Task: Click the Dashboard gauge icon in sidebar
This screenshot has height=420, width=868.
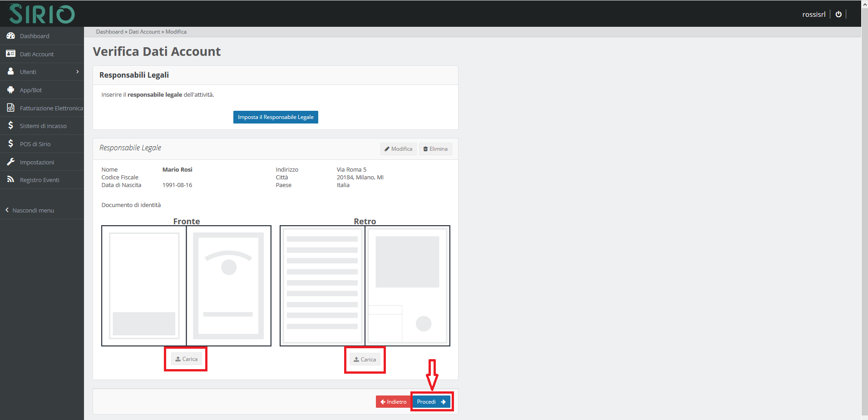Action: coord(10,36)
